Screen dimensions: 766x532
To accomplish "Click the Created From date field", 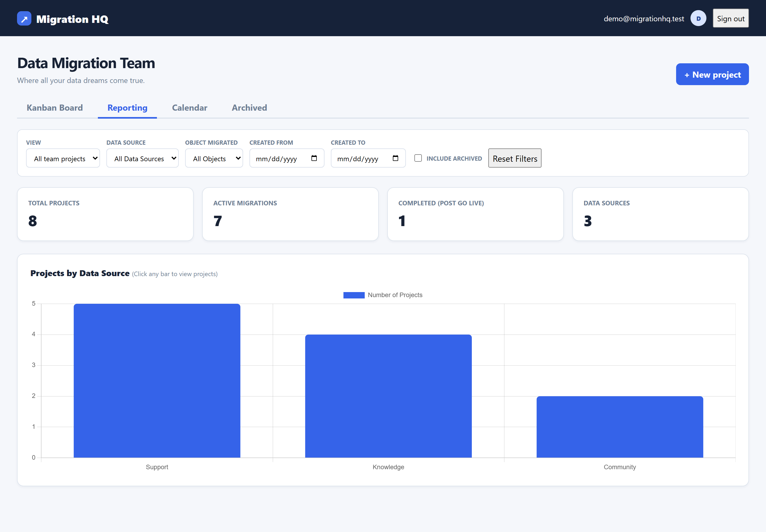I will click(287, 158).
